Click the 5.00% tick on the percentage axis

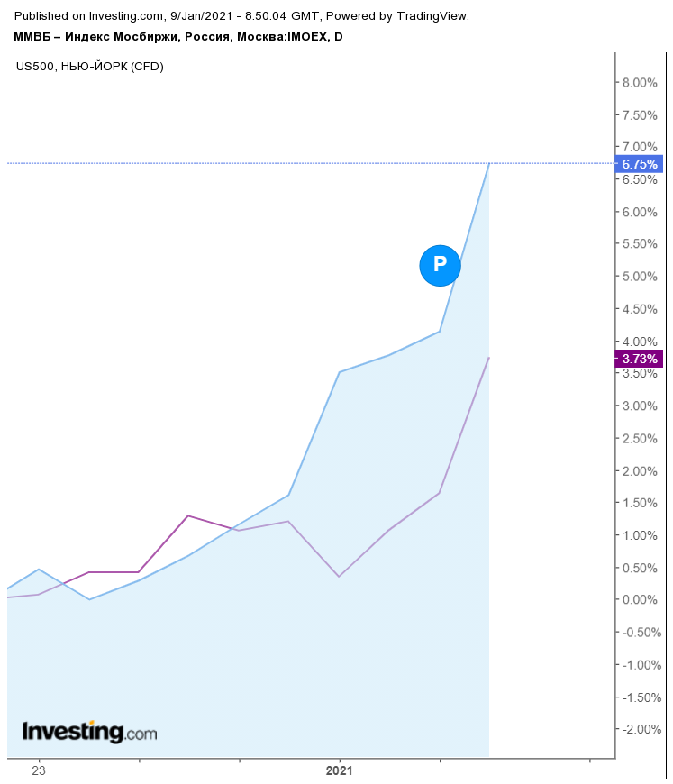click(x=640, y=277)
